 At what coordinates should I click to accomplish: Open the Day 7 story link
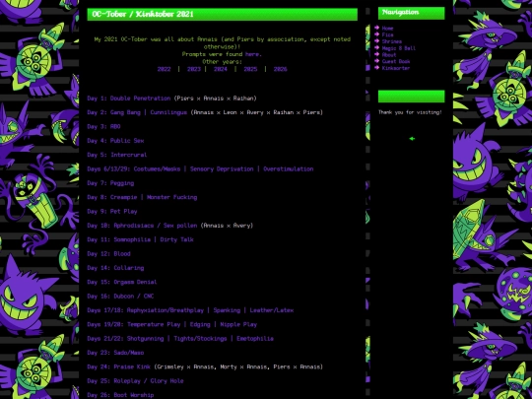110,183
